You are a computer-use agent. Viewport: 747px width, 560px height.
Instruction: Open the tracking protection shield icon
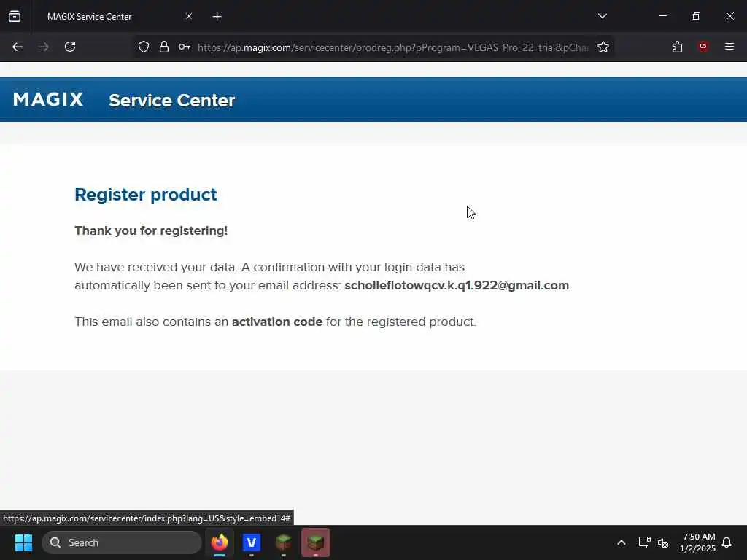(144, 47)
